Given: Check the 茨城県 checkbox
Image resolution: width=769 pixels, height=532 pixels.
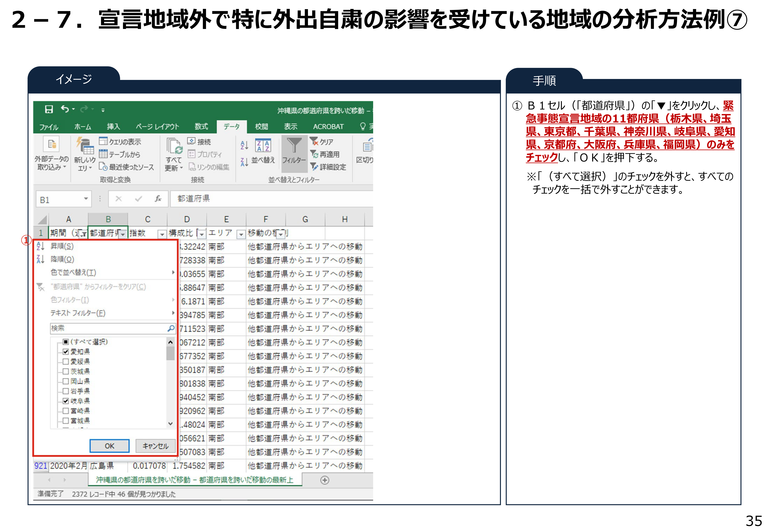Looking at the screenshot, I should coord(66,371).
